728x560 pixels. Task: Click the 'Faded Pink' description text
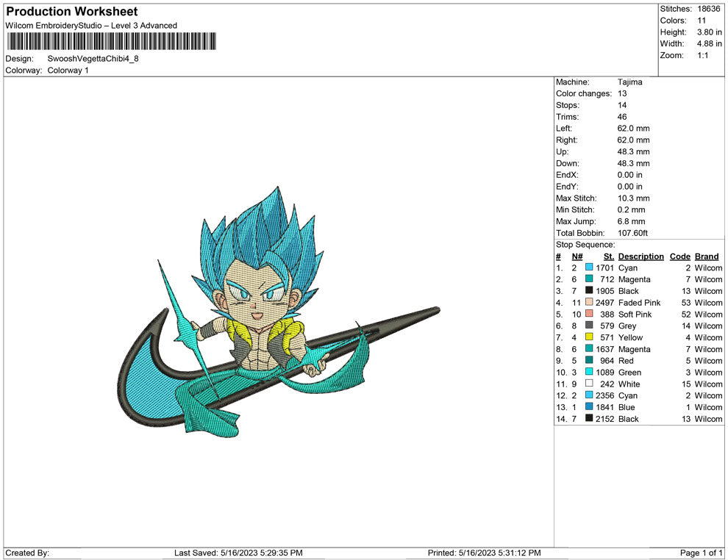pyautogui.click(x=639, y=303)
